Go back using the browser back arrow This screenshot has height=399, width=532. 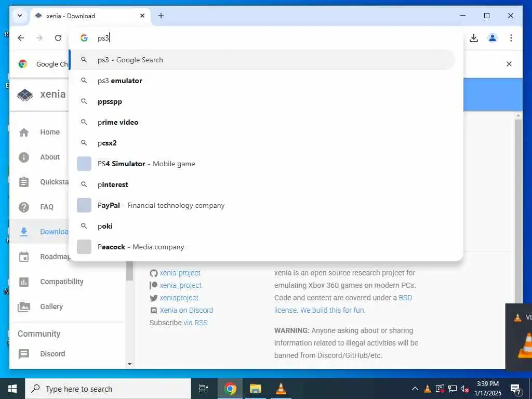(21, 38)
